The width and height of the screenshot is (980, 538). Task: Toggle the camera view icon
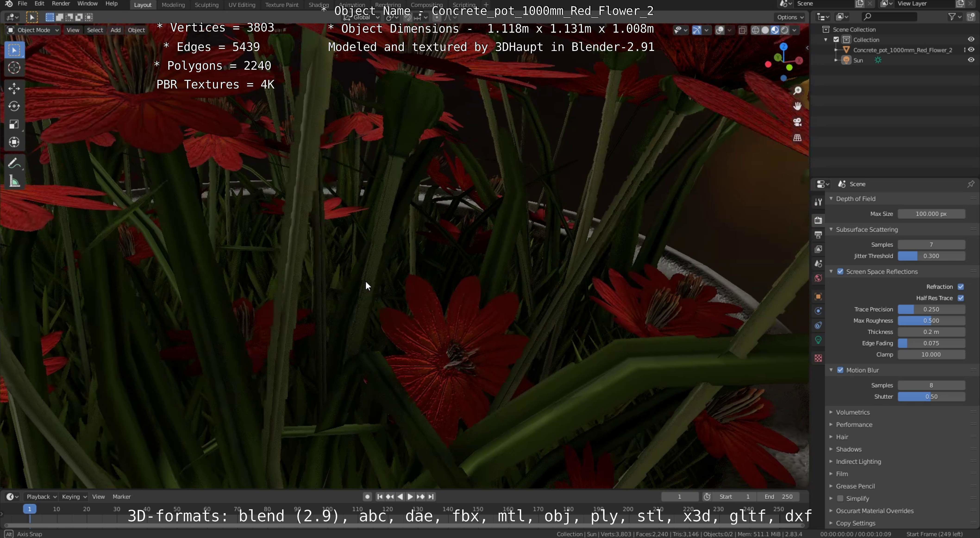(x=797, y=122)
